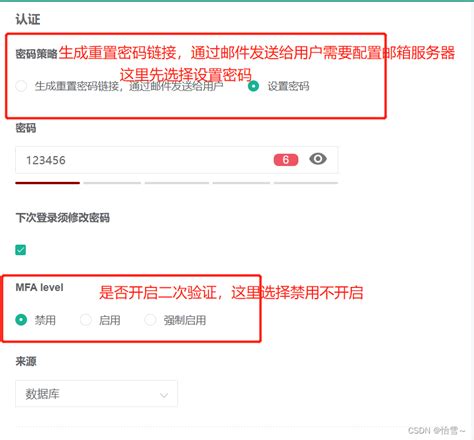Image resolution: width=474 pixels, height=440 pixels.
Task: Focus the password field containing 123456
Action: 177,160
